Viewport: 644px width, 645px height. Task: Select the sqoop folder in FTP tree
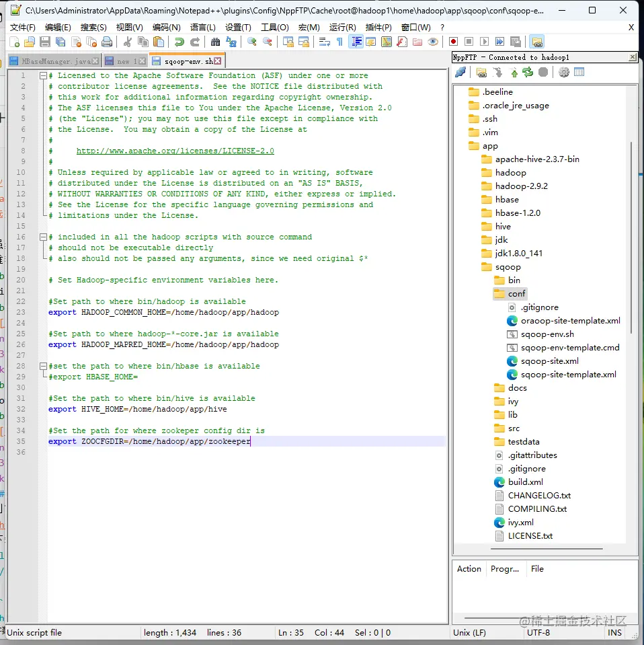pyautogui.click(x=508, y=267)
